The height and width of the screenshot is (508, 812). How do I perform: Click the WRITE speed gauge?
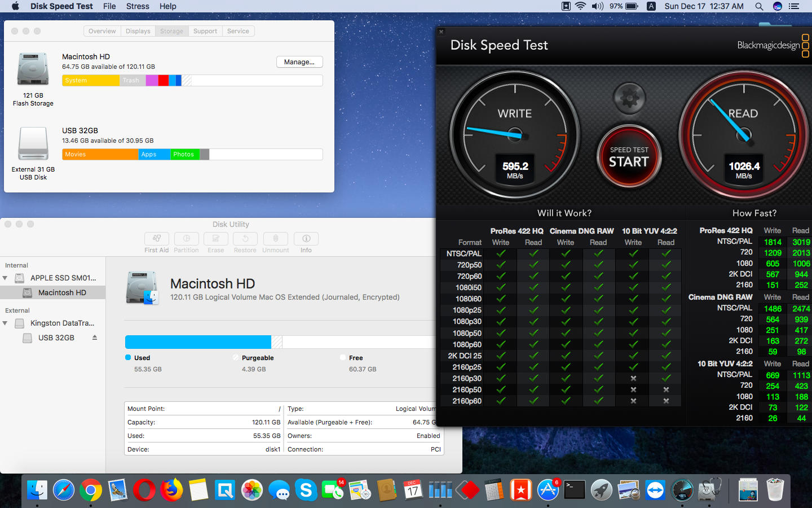(515, 135)
